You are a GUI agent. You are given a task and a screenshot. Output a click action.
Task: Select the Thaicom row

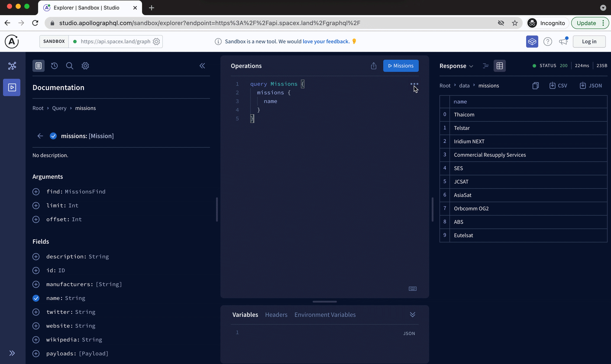pos(523,115)
